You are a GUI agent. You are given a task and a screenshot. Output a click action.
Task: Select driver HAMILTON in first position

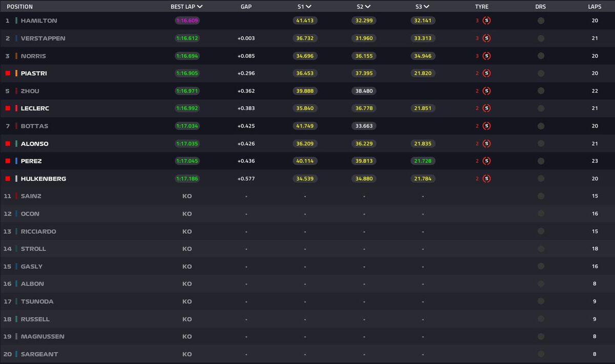click(39, 20)
